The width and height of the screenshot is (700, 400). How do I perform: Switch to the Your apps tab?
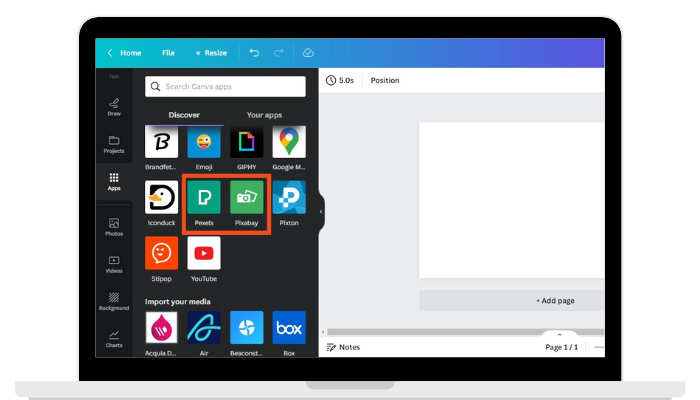tap(264, 115)
